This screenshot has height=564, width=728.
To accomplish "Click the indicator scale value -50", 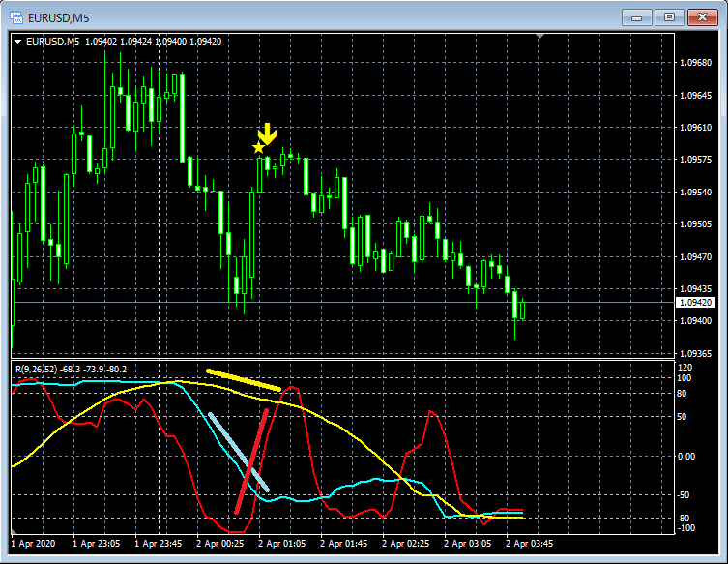I will click(x=683, y=494).
